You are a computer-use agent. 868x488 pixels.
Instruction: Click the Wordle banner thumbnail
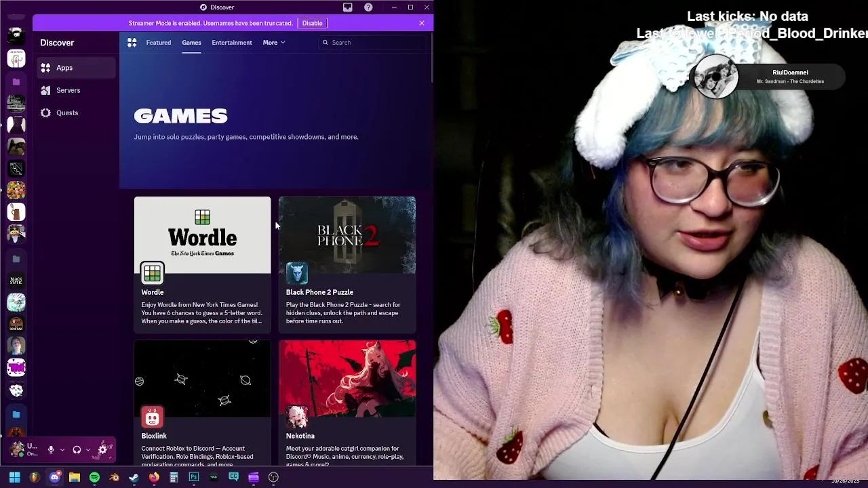pos(202,235)
